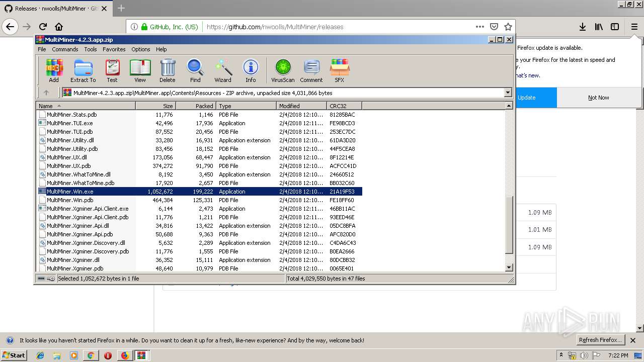Run the Test archive tool

[x=112, y=70]
